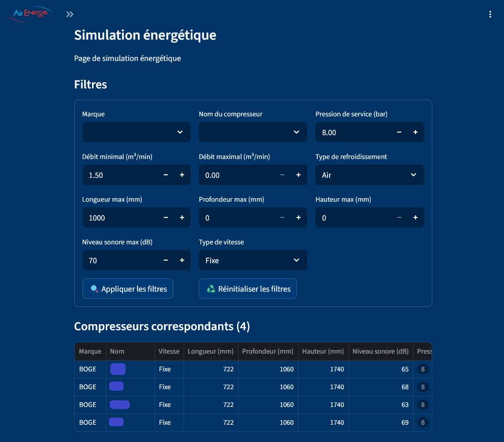The width and height of the screenshot is (504, 442).
Task: Click the Compresseurs correspondants (4) heading
Action: (162, 326)
